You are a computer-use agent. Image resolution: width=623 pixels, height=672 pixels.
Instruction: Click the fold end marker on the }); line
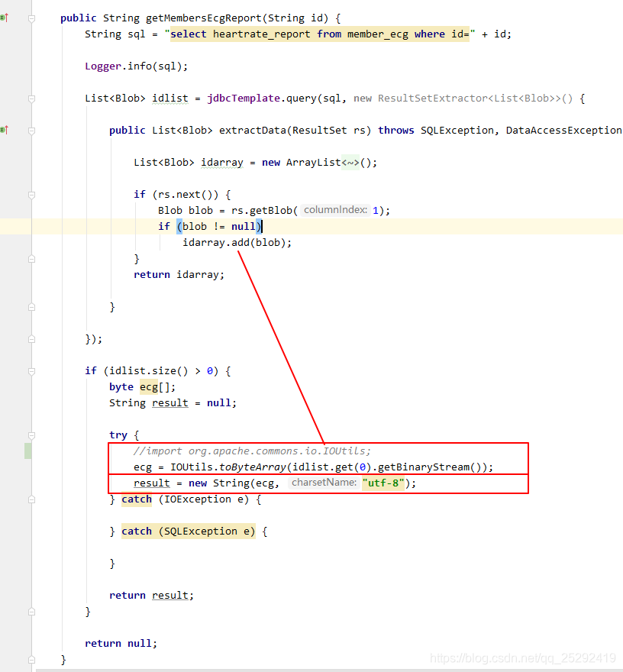(31, 339)
